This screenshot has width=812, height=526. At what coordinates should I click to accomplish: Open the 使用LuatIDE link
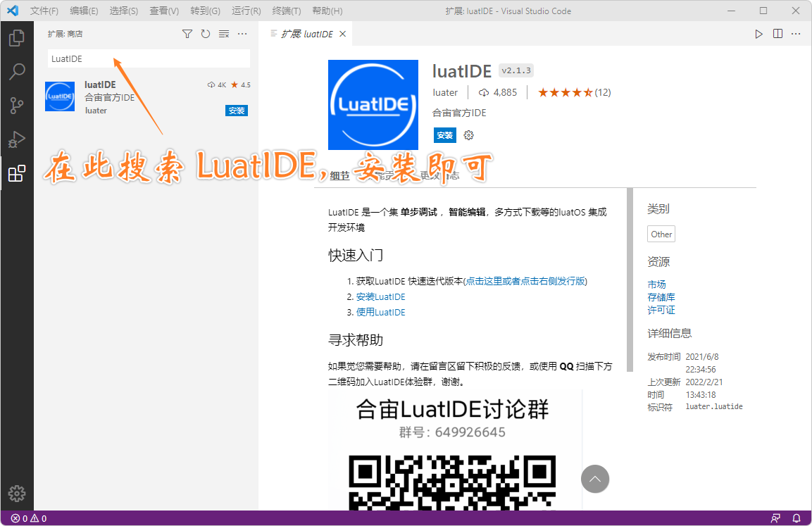click(x=380, y=312)
